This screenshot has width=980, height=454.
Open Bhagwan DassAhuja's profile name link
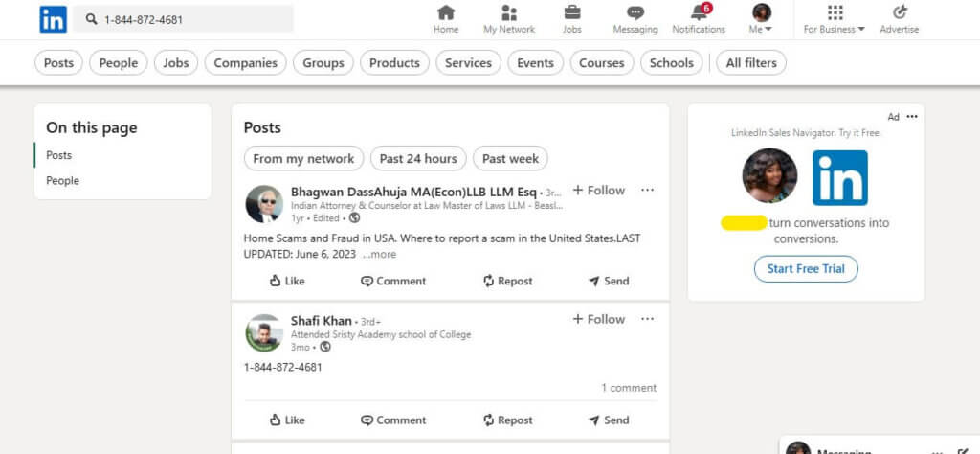coord(413,192)
